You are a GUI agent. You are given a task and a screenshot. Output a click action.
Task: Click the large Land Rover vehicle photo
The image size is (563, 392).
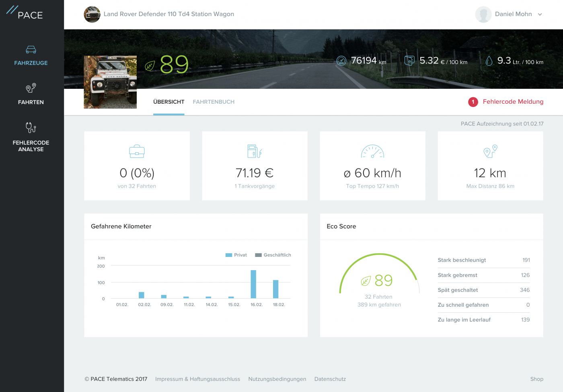(110, 82)
